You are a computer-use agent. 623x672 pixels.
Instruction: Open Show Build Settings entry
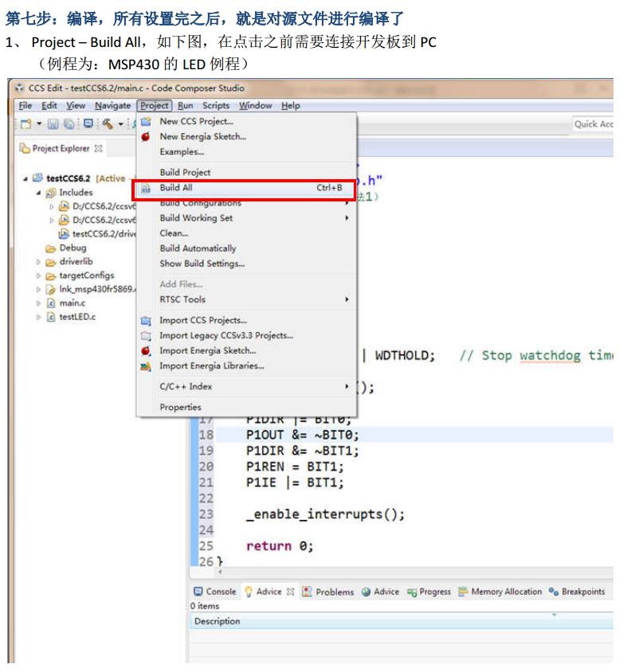click(x=247, y=264)
